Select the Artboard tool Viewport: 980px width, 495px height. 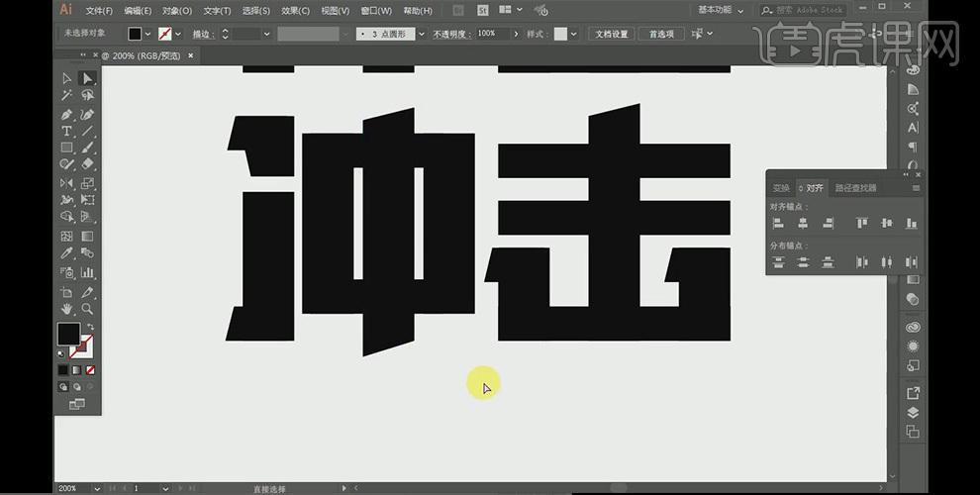click(x=67, y=292)
